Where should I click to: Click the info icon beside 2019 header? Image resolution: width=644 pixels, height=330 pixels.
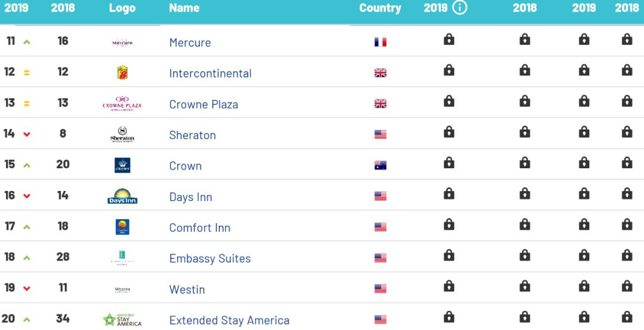click(x=460, y=8)
